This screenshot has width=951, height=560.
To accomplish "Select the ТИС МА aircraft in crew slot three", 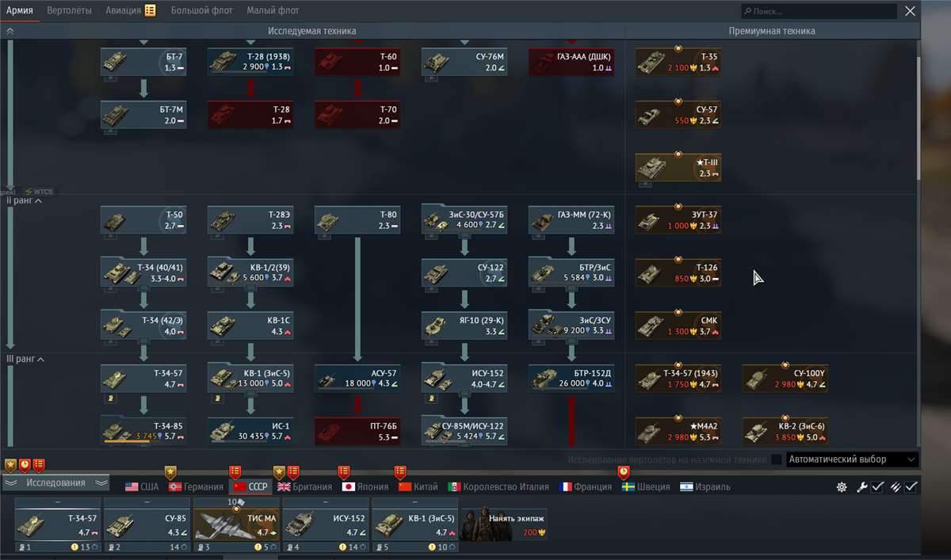I will tap(235, 523).
